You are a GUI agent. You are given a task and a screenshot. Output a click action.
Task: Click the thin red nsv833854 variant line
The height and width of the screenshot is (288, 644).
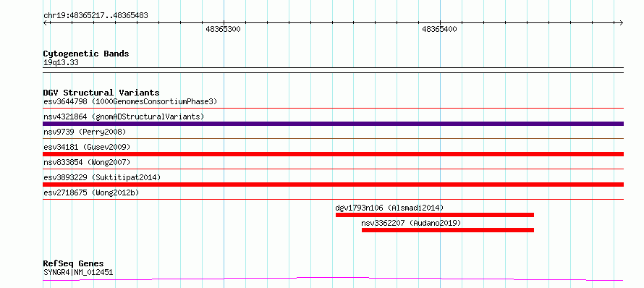point(333,169)
